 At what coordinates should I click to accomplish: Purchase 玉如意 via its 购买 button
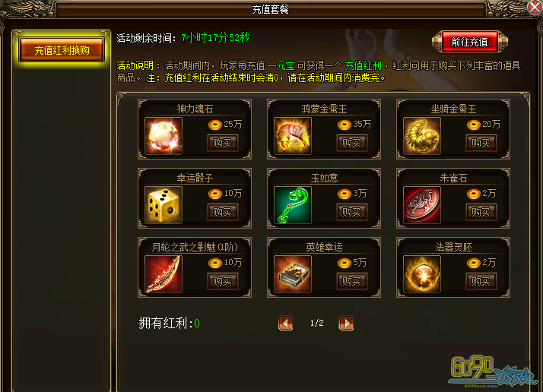point(352,212)
